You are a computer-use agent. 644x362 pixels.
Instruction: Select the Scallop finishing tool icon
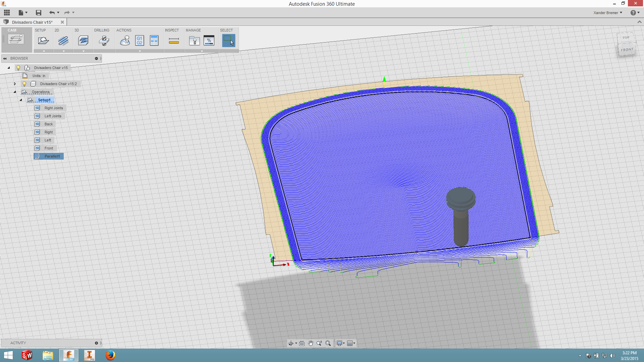[83, 40]
